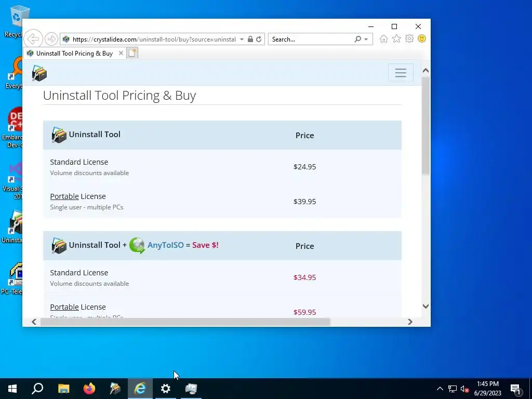Click the magnifier search icon in search box

(357, 39)
